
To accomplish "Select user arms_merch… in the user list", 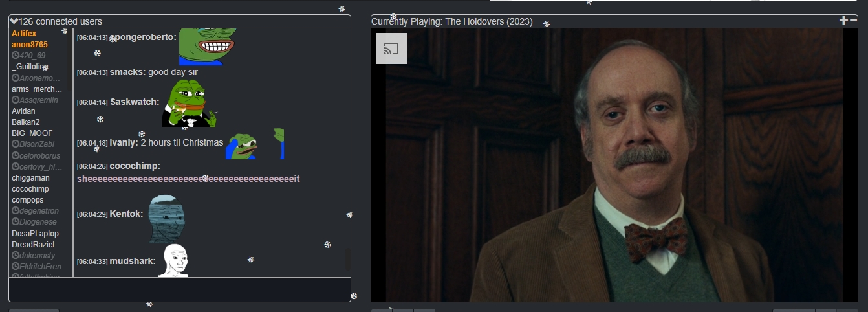I will 37,89.
